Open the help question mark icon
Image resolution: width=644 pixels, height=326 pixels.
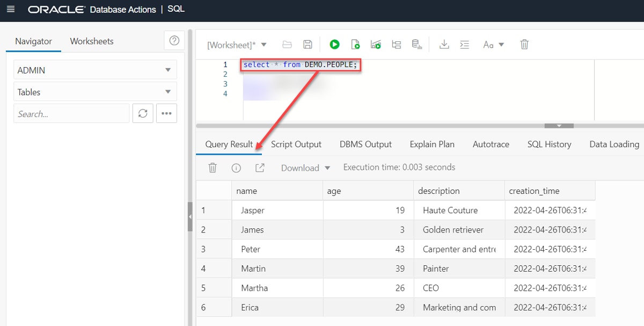click(x=174, y=41)
